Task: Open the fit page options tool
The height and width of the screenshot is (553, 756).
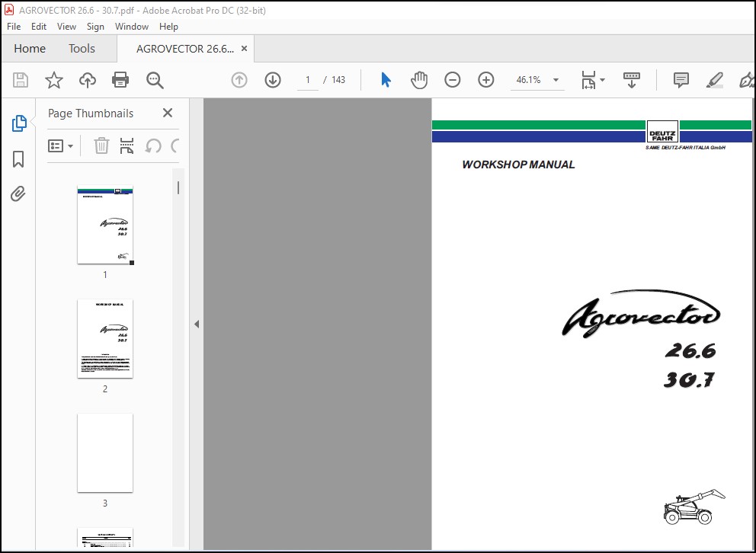Action: (x=588, y=80)
